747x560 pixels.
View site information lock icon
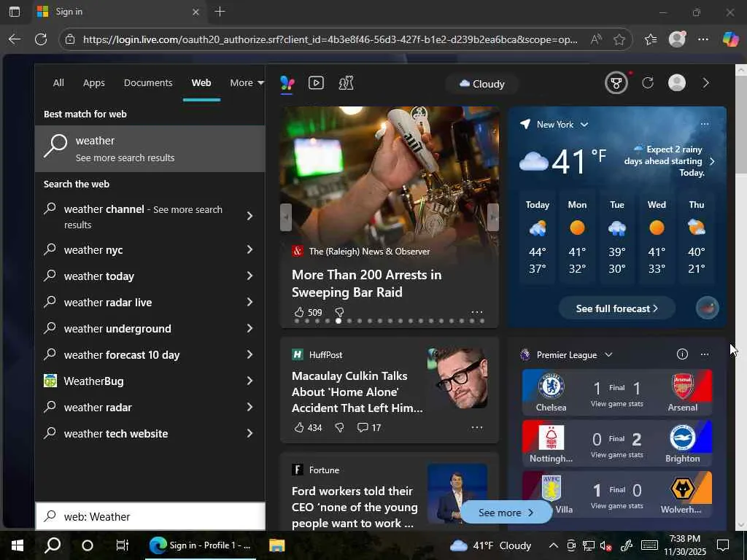(x=70, y=39)
